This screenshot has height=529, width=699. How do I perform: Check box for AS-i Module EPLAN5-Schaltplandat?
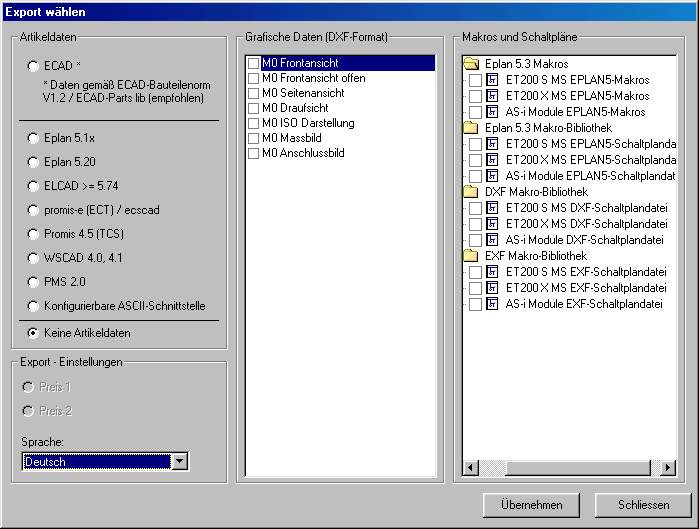[x=475, y=176]
